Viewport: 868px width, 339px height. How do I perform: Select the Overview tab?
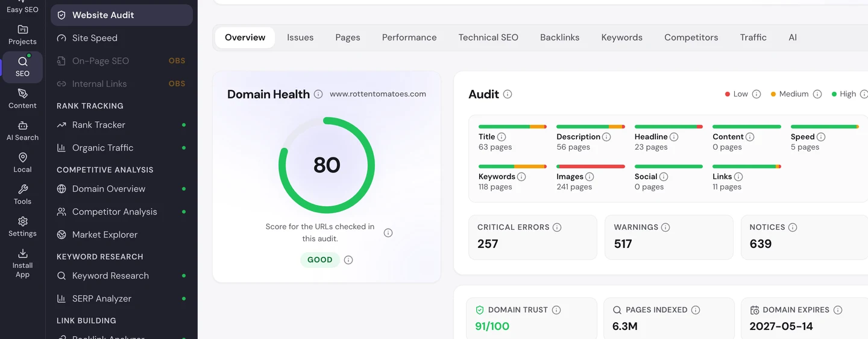pyautogui.click(x=245, y=37)
